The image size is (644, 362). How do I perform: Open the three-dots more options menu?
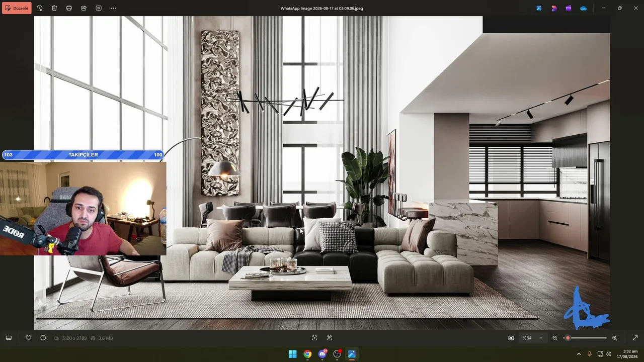tap(113, 8)
